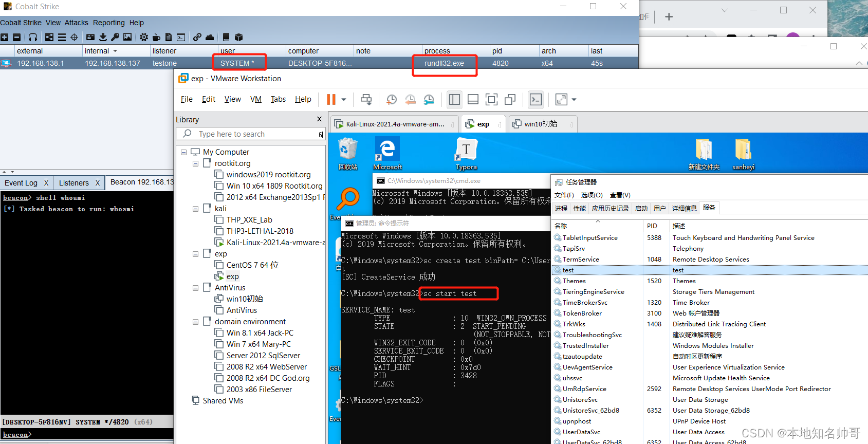The width and height of the screenshot is (868, 444).
Task: Open the sanheyi desktop folder
Action: (743, 154)
